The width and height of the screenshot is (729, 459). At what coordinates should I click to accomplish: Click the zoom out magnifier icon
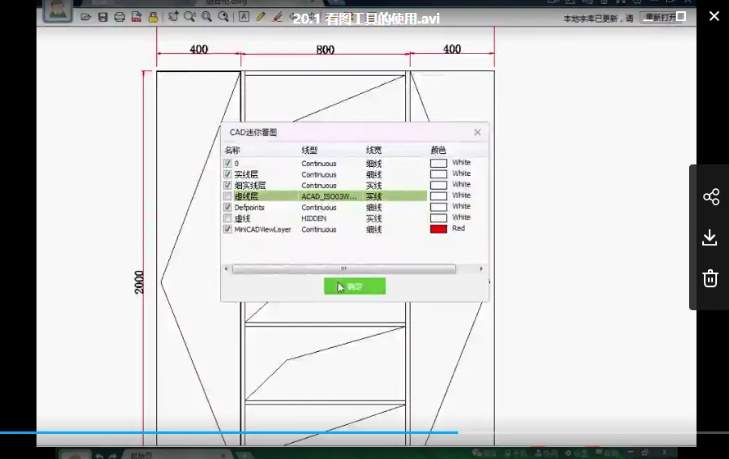[x=223, y=17]
